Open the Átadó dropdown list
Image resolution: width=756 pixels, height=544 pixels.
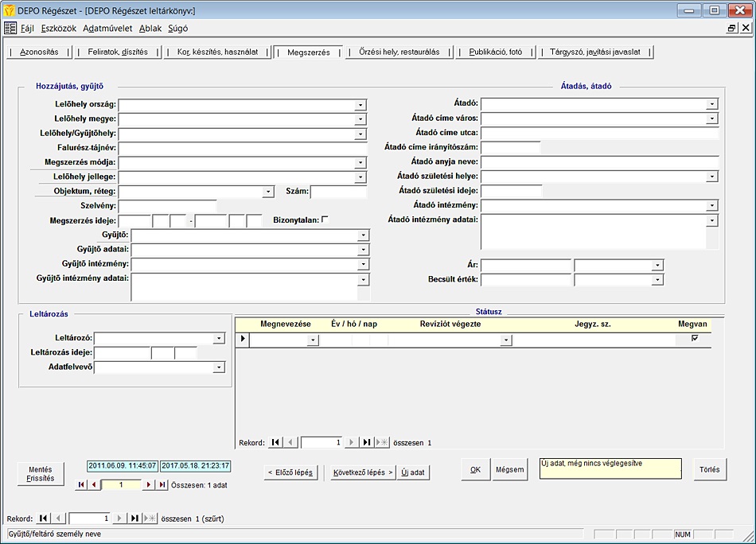coord(711,104)
